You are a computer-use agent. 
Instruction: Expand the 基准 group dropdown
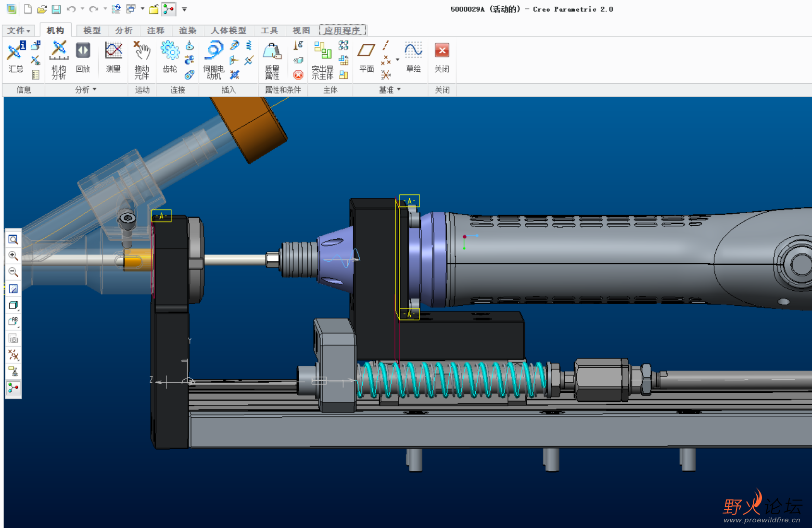point(390,90)
